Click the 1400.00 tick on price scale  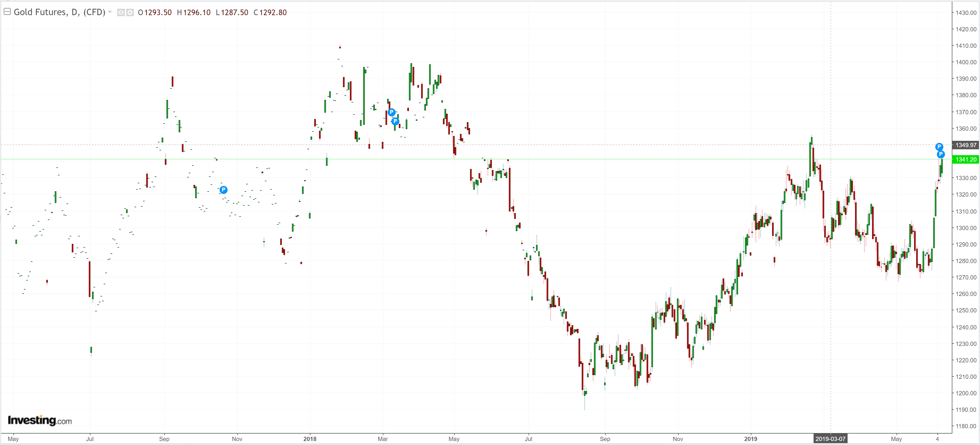click(x=966, y=62)
